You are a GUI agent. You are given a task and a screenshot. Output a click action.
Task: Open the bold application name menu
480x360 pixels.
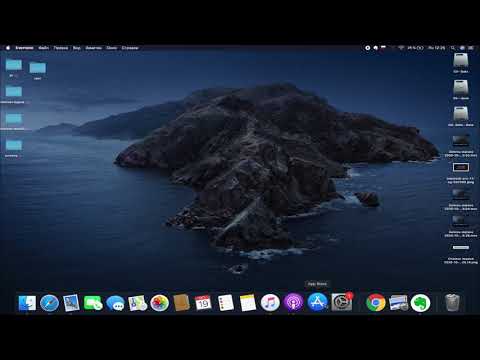click(x=24, y=48)
